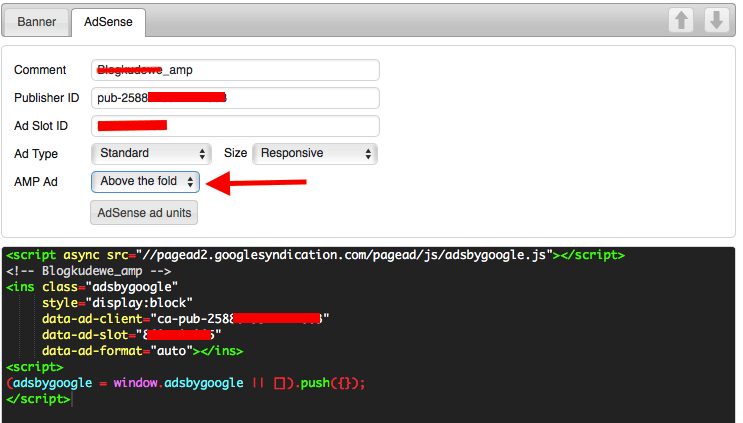Click the Ad Slot ID input field

click(235, 126)
